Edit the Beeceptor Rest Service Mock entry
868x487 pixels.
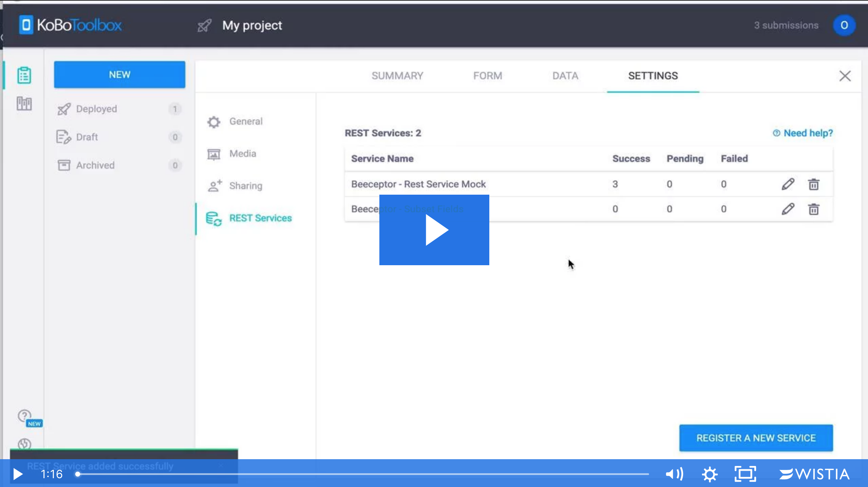point(788,184)
